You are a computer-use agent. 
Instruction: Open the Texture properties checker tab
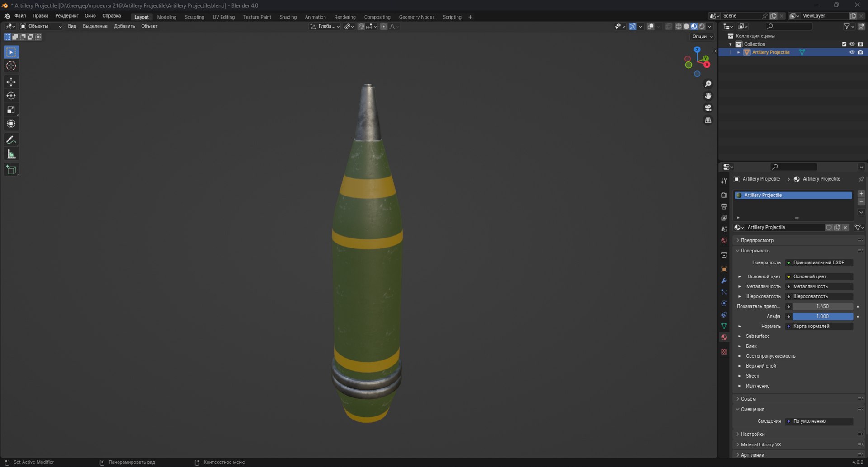coord(724,351)
